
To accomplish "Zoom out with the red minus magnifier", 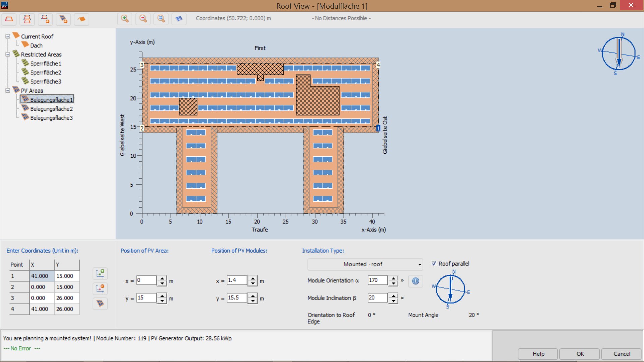I will (143, 19).
